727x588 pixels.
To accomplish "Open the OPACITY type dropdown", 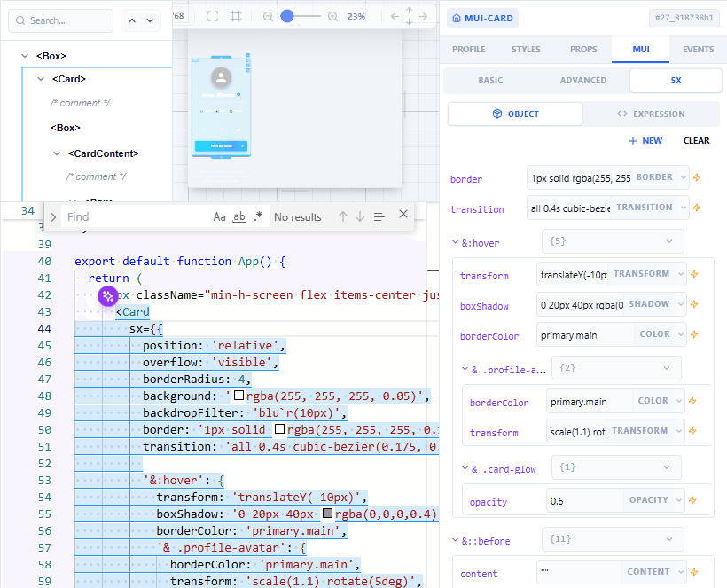I will [654, 500].
